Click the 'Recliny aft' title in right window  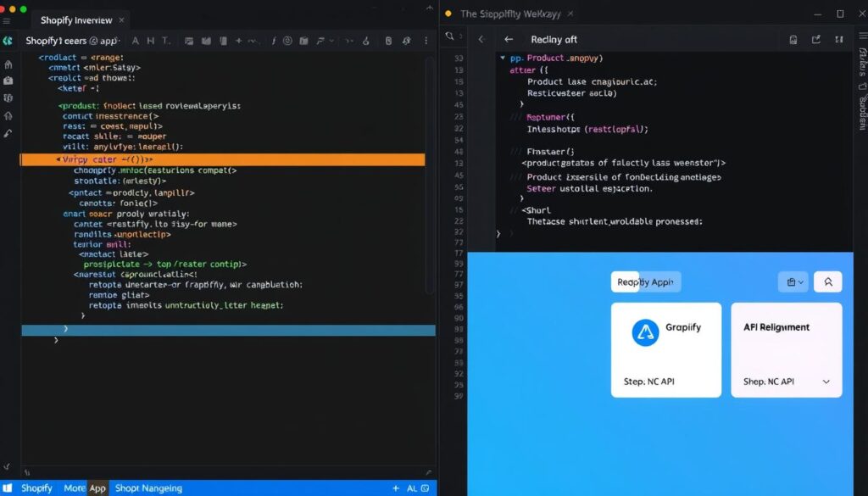554,39
